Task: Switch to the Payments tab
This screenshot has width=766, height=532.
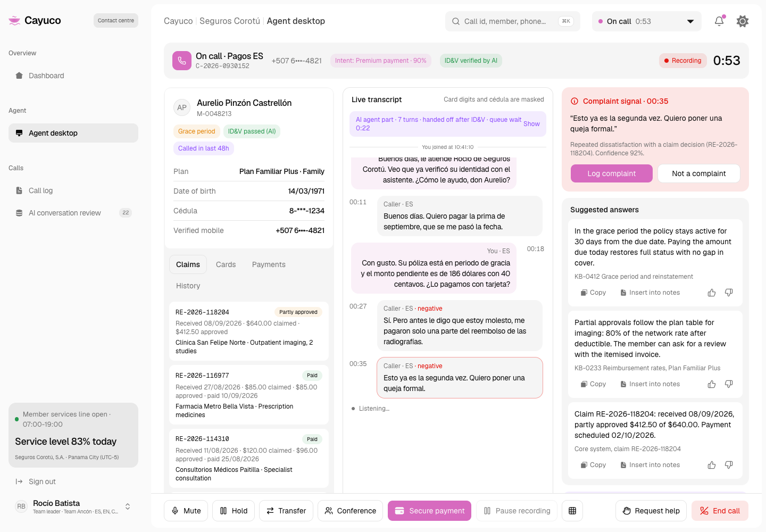Action: pyautogui.click(x=269, y=264)
